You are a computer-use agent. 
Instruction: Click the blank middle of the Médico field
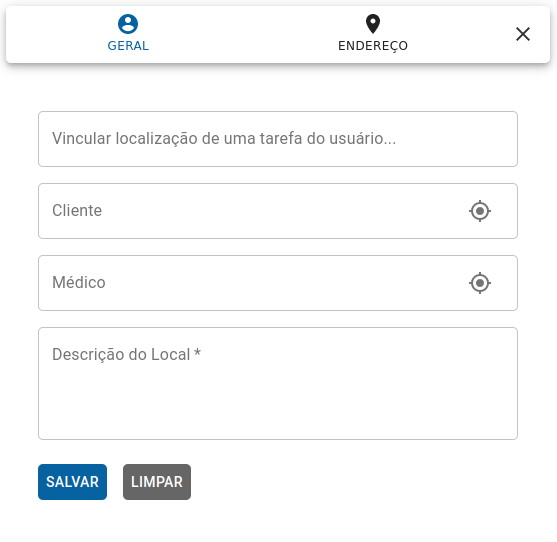pyautogui.click(x=277, y=283)
